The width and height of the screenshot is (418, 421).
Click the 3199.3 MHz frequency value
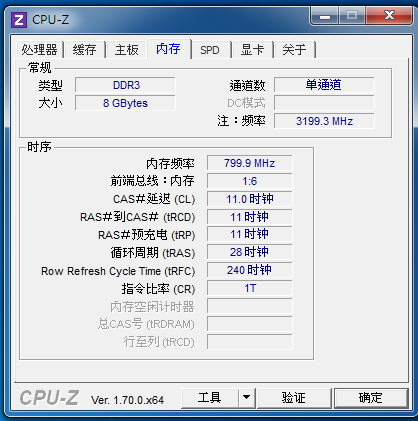click(324, 121)
